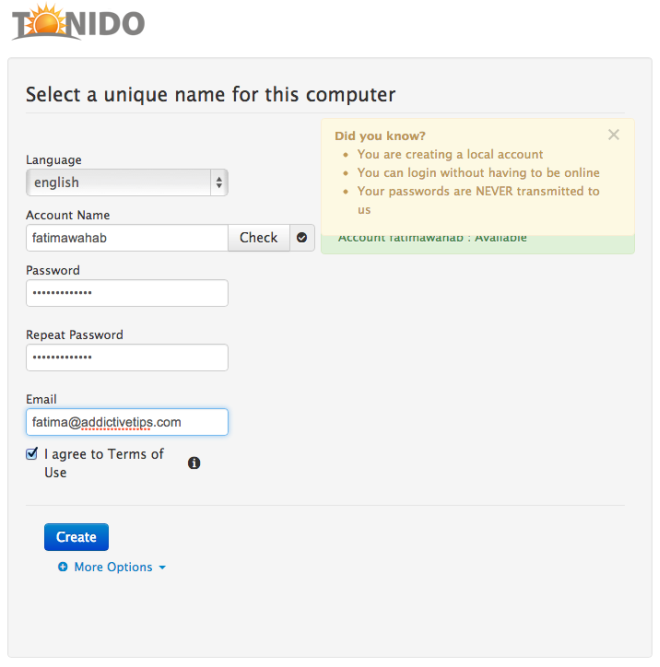This screenshot has height=667, width=660.
Task: Click the Check account name button
Action: (259, 237)
